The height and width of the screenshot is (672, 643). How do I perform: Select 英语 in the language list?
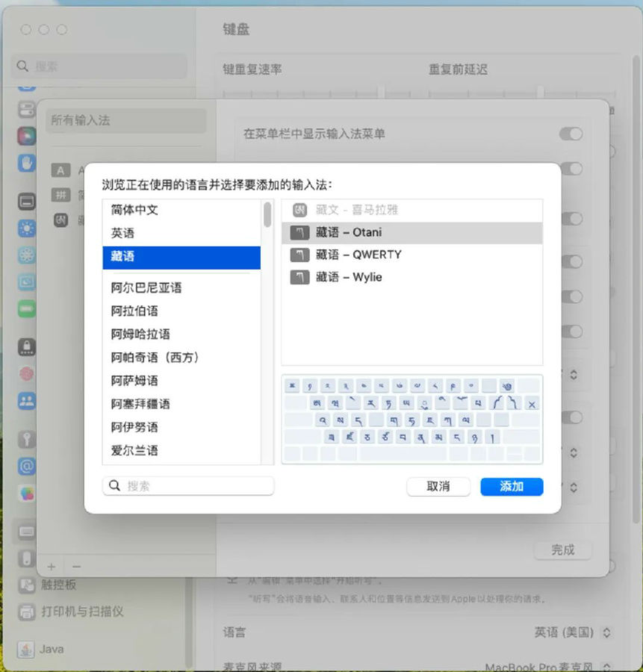181,233
